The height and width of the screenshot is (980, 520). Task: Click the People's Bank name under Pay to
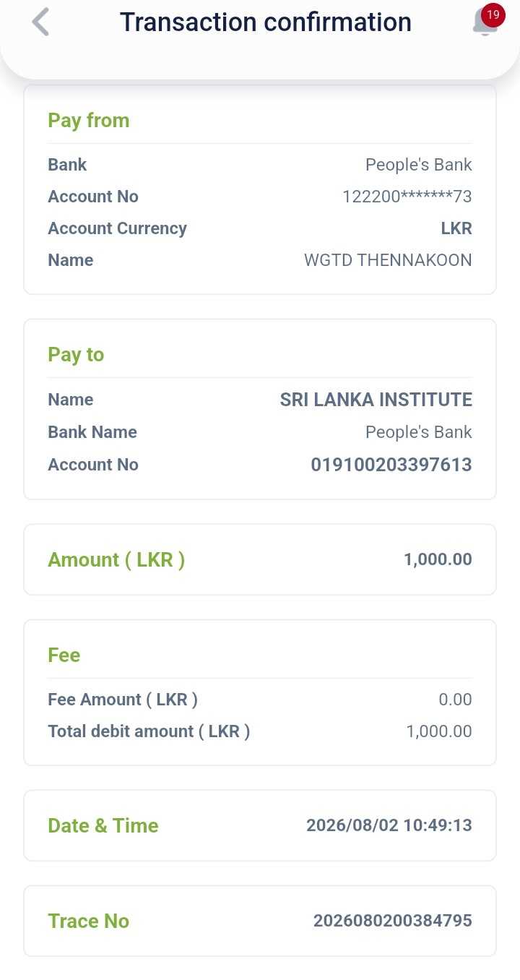click(419, 432)
